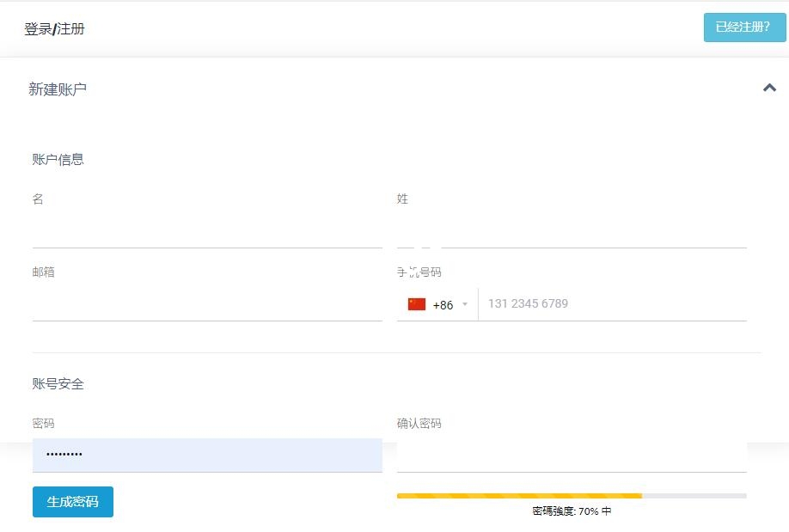Click the 邮箱 field label

pyautogui.click(x=44, y=272)
